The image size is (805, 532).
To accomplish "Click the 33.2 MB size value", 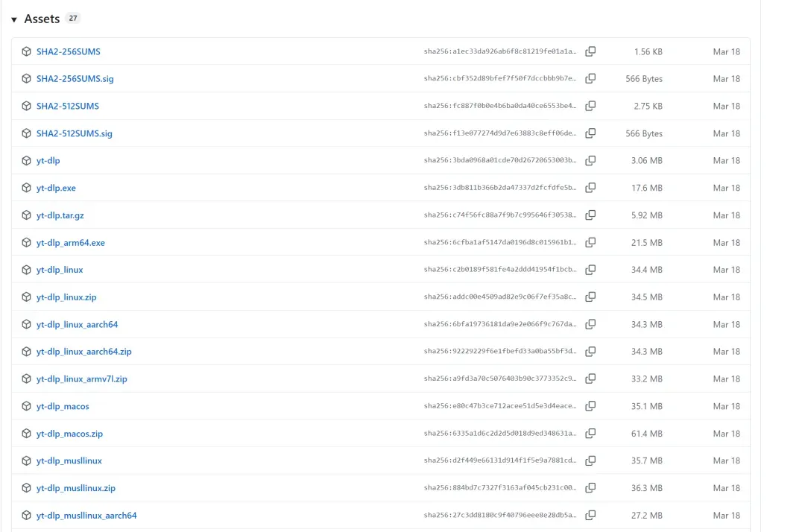I will point(647,379).
